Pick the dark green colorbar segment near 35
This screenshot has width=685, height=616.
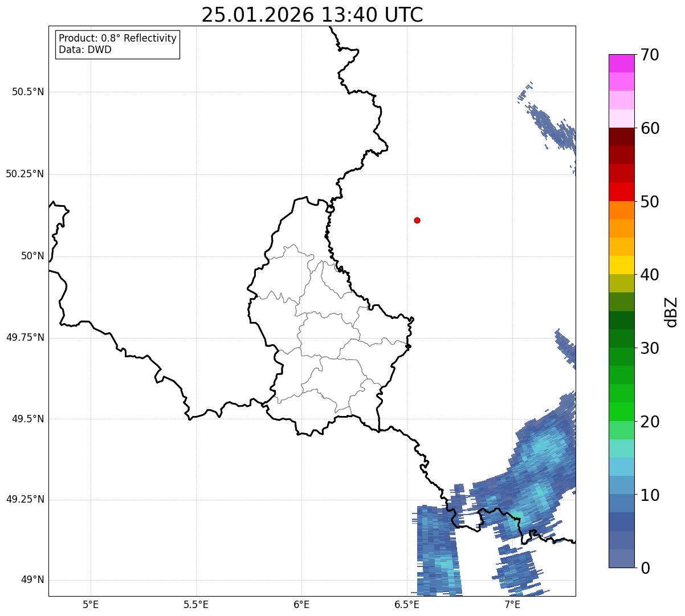point(621,320)
